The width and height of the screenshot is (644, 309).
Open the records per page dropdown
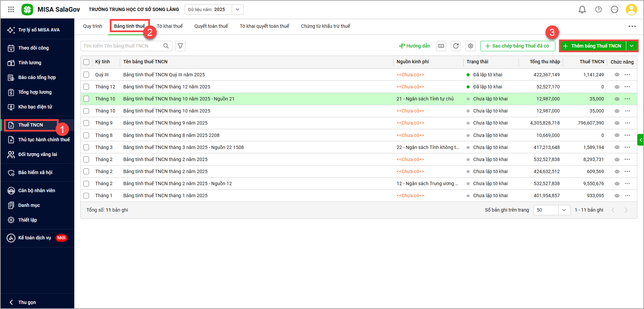(564, 210)
